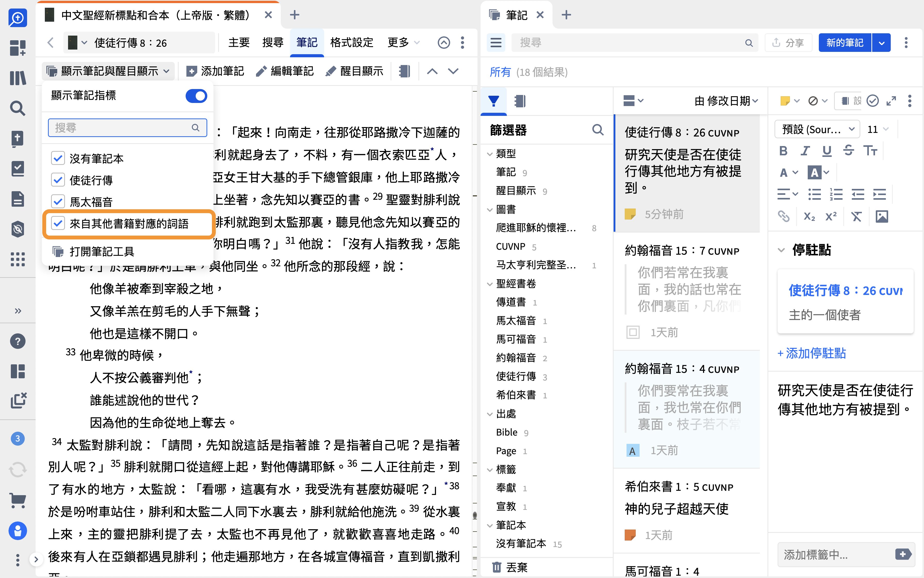Screen dimensions: 924x578
Task: Uncheck the 沒有筆記本 checkbox
Action: [58, 158]
